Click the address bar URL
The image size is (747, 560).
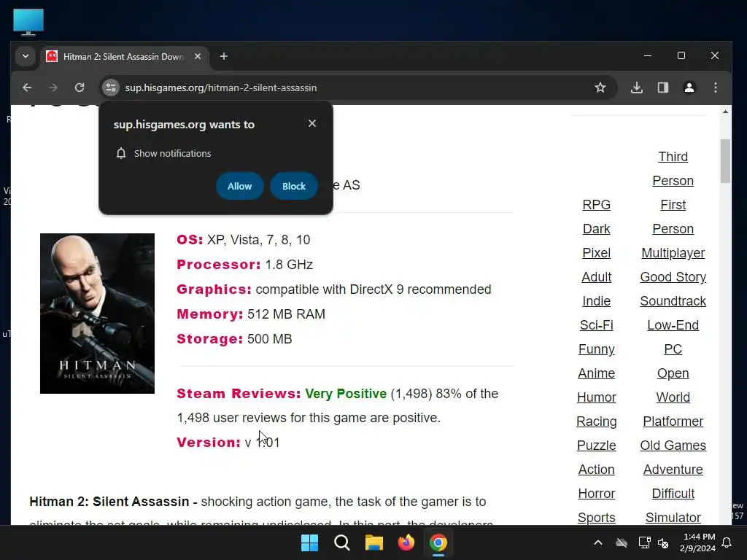click(221, 87)
